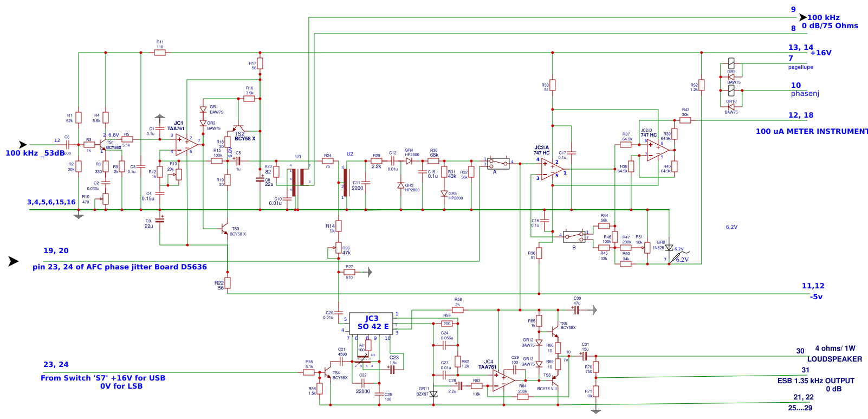Select transistor TS2 BCY58 X
Screen dimensions: 868x419
(238, 128)
